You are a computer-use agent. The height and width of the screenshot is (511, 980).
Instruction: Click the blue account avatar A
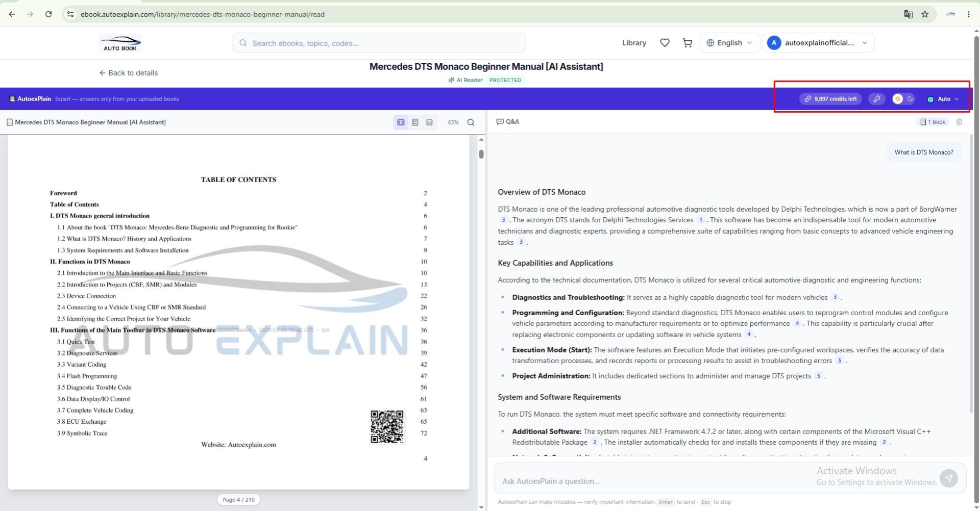(x=774, y=43)
